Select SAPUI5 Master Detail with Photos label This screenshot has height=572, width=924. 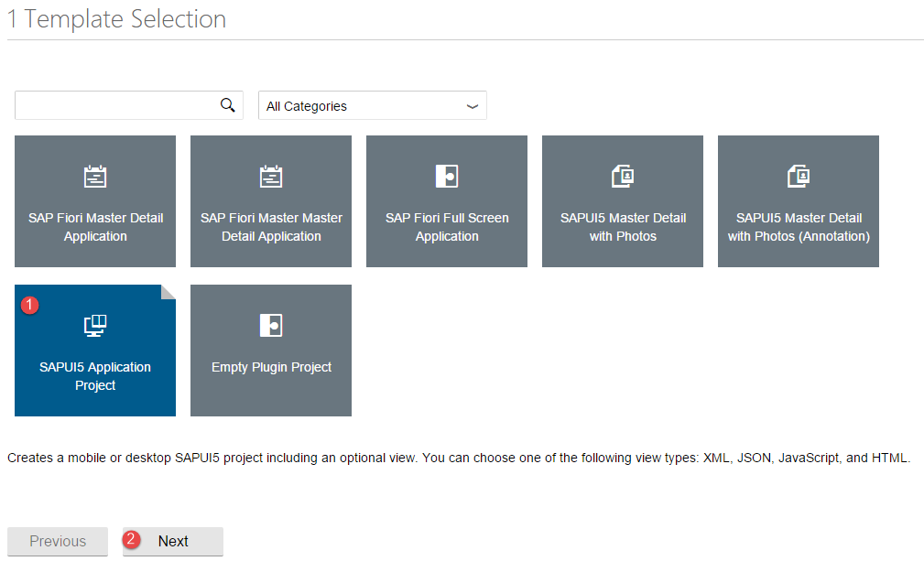623,227
